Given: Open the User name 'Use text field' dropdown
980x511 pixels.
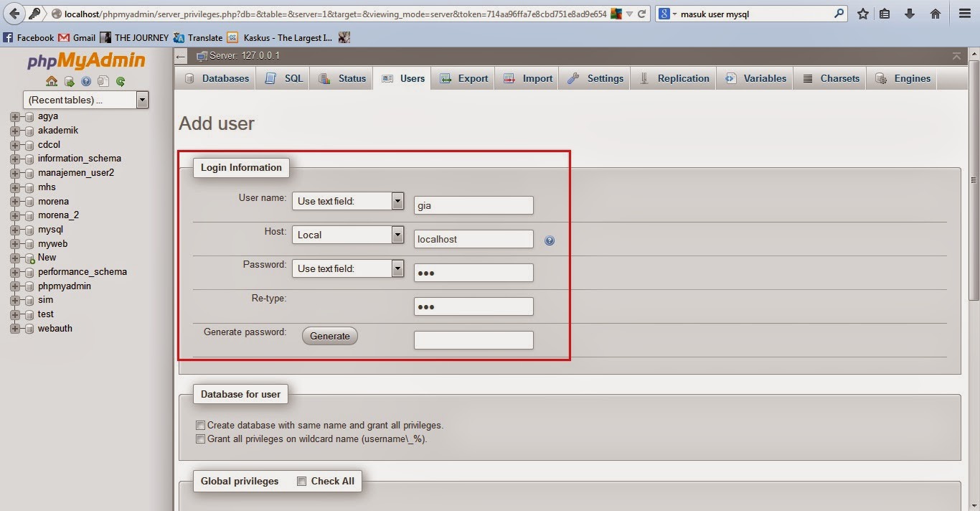Looking at the screenshot, I should [349, 201].
